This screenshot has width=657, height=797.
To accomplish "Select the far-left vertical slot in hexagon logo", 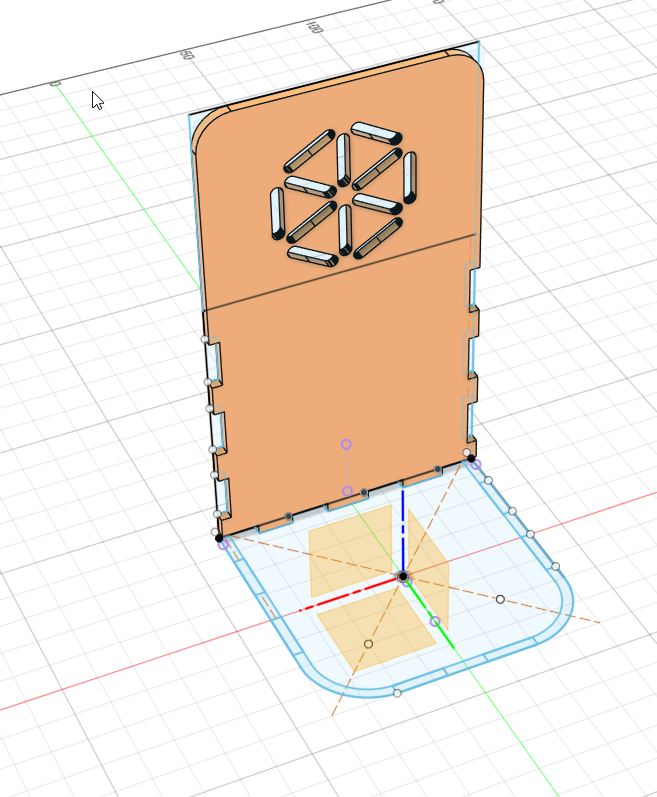I will tap(278, 214).
